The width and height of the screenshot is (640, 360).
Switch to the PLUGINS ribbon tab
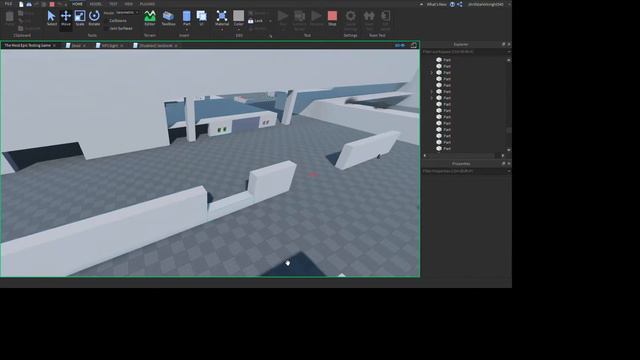pyautogui.click(x=147, y=4)
